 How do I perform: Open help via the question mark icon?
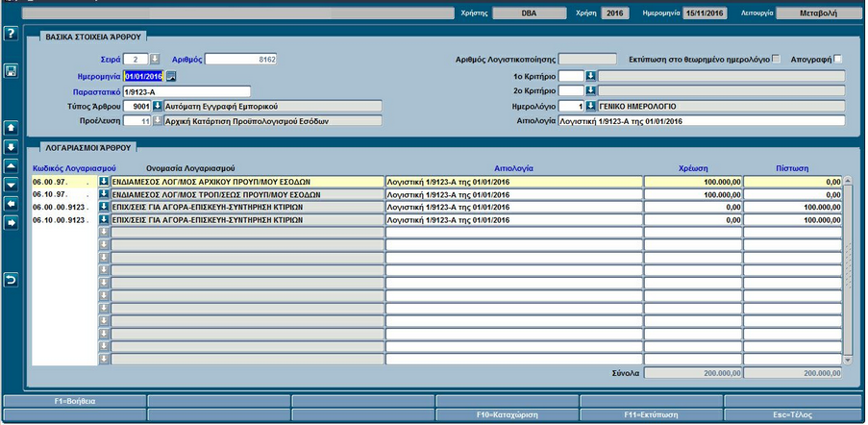click(12, 34)
